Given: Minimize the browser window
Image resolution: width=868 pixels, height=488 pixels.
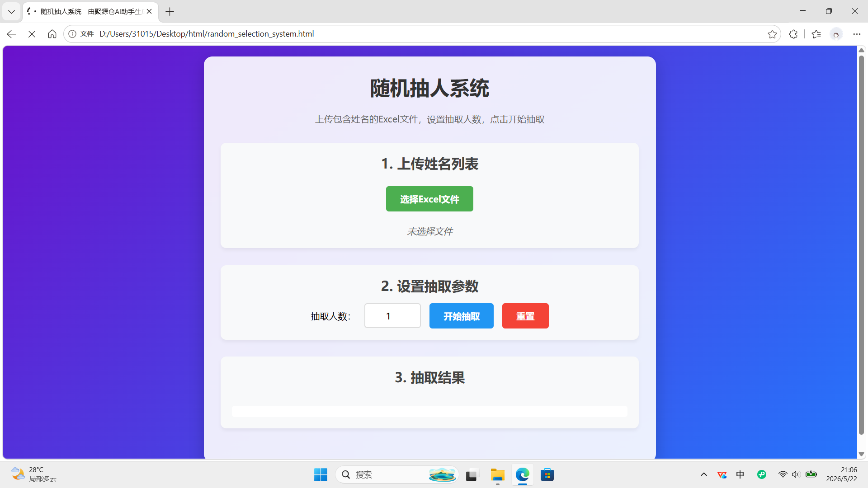Looking at the screenshot, I should (x=803, y=11).
